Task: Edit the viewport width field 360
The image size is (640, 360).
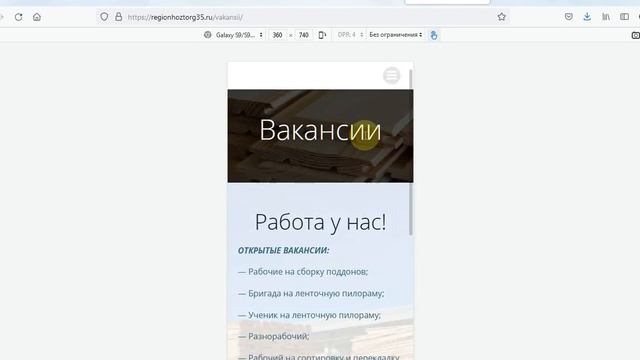Action: 278,35
